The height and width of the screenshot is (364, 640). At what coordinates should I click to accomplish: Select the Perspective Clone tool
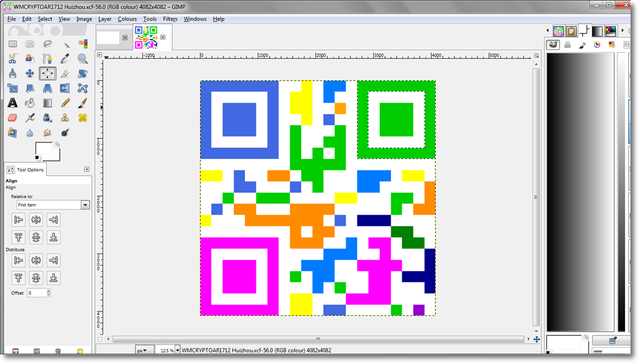[12, 133]
